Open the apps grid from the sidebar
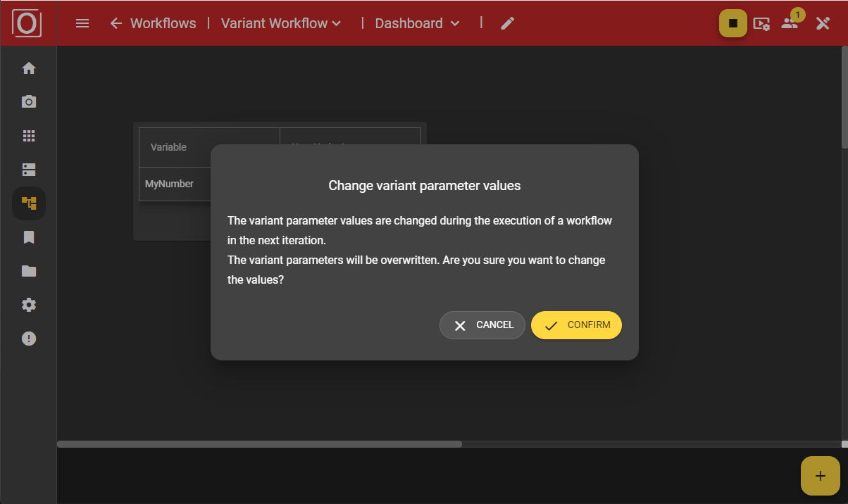 28,135
